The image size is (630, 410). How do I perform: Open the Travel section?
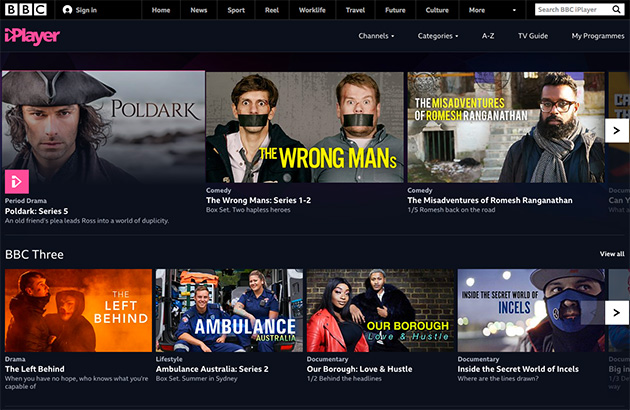[355, 10]
